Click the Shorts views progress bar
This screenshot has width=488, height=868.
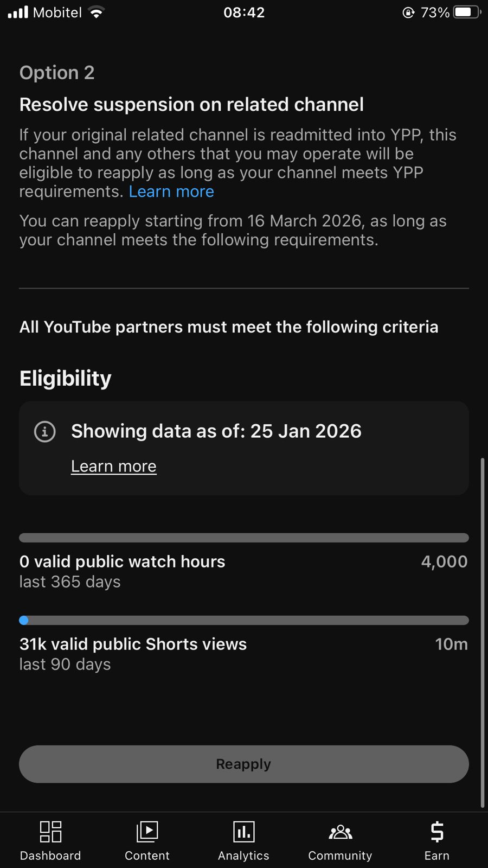(244, 620)
